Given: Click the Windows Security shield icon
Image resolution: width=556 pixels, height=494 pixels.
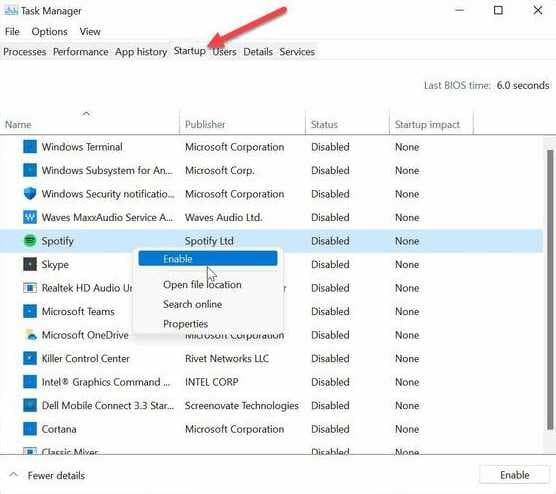Looking at the screenshot, I should coord(30,194).
